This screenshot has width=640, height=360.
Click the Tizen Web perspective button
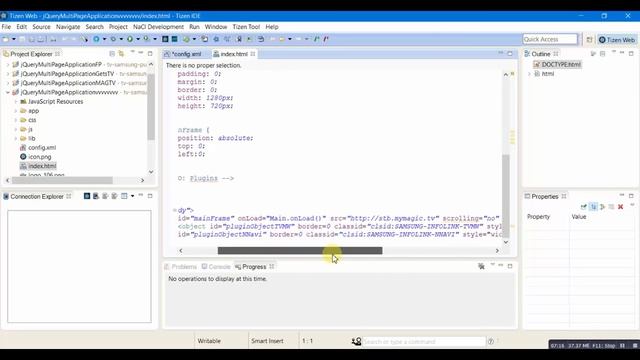(x=617, y=40)
